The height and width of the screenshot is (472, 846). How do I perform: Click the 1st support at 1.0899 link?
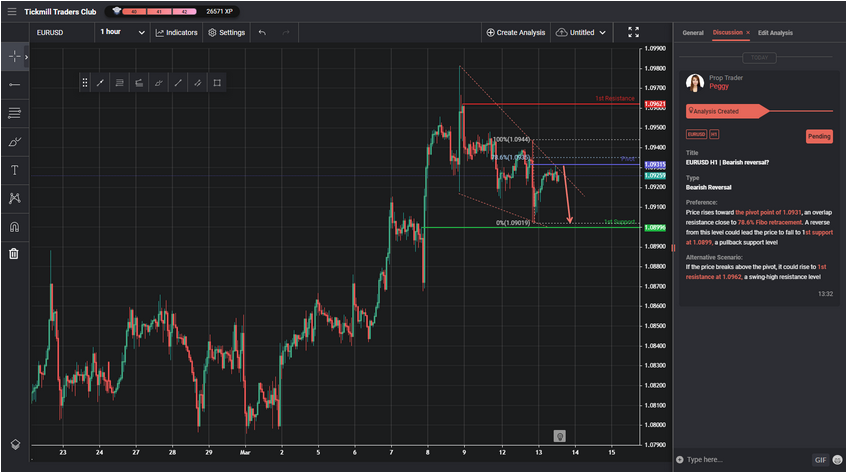(x=759, y=237)
